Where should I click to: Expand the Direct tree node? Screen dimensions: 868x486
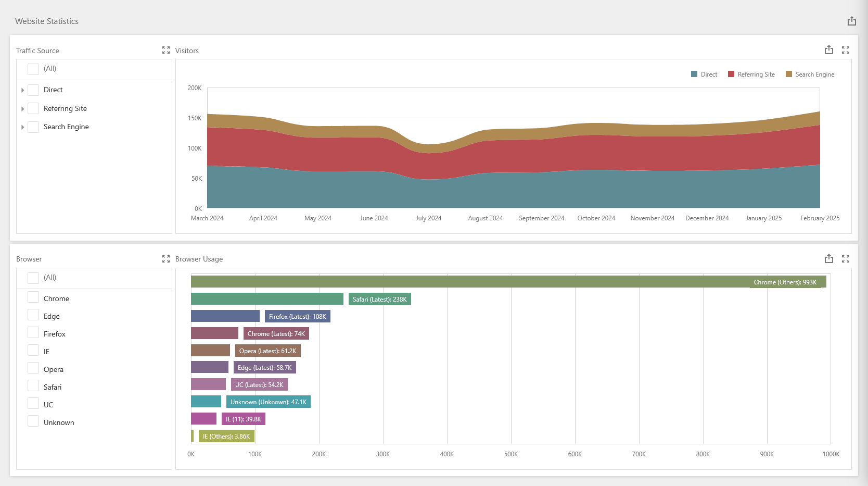coord(22,90)
